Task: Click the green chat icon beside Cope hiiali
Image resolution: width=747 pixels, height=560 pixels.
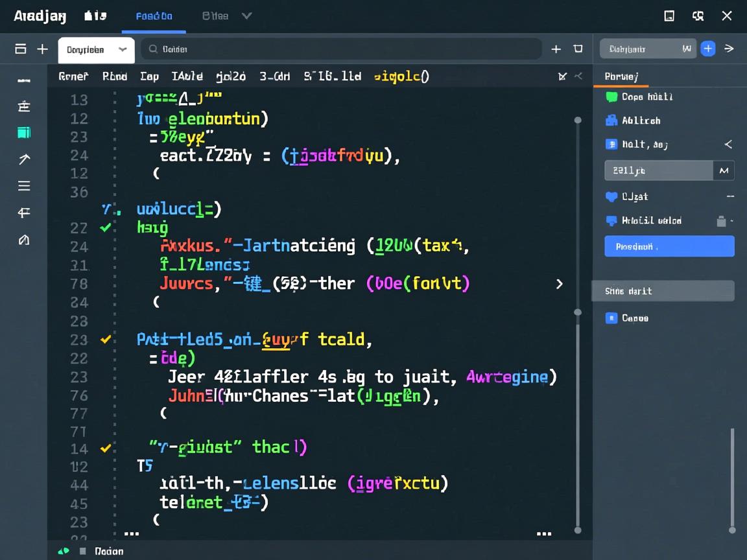Action: 611,97
